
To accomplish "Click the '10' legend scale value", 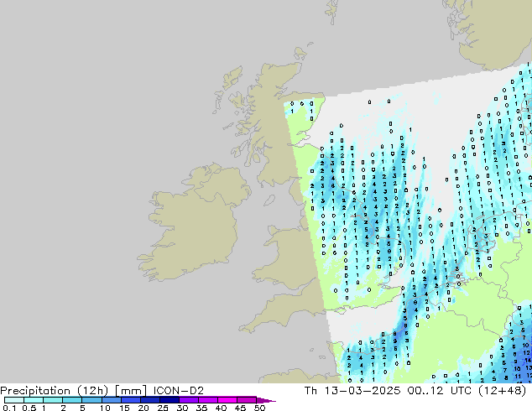I will (105, 408).
